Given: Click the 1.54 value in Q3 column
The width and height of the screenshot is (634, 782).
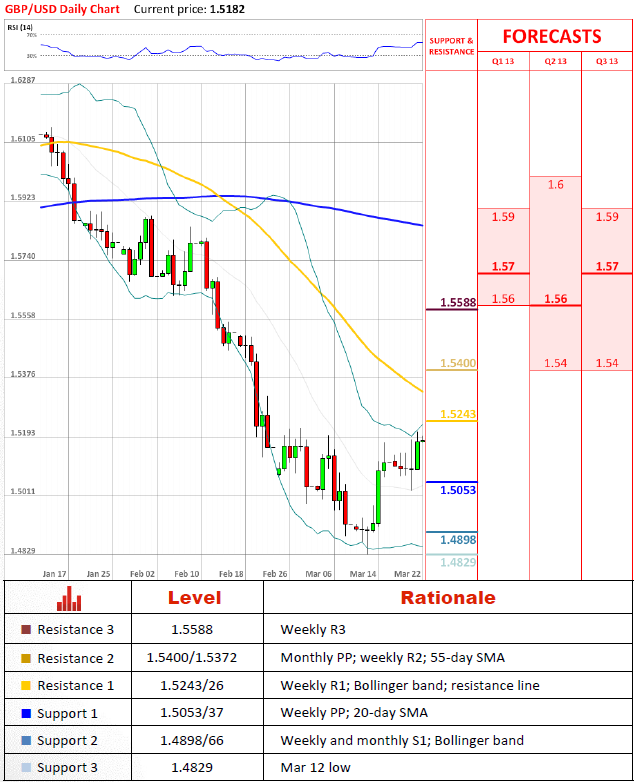Looking at the screenshot, I should [x=607, y=363].
